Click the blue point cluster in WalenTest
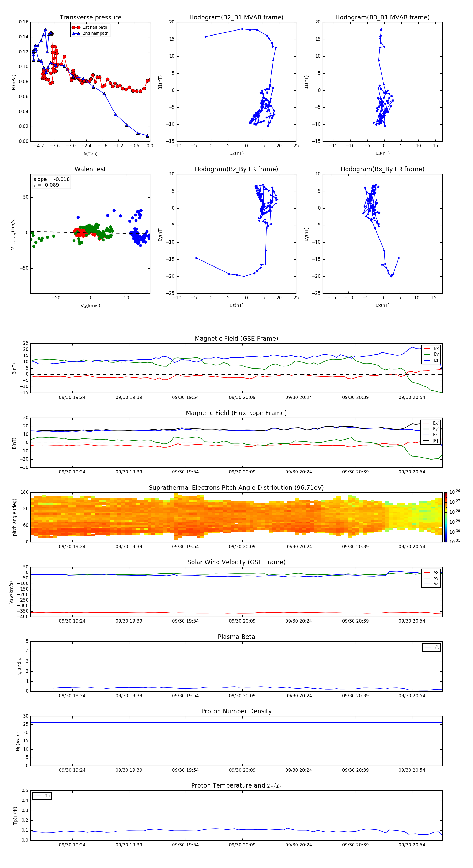Image resolution: width=473 pixels, height=868 pixels. click(139, 236)
